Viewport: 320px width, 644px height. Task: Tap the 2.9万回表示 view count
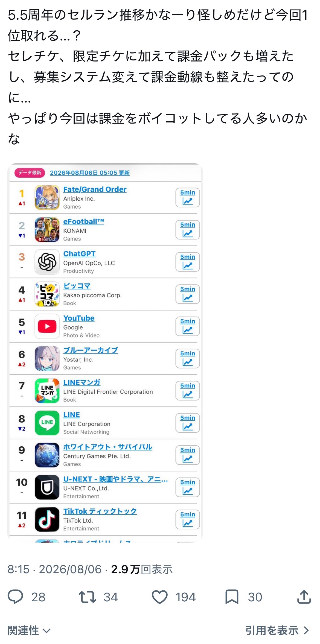[142, 569]
